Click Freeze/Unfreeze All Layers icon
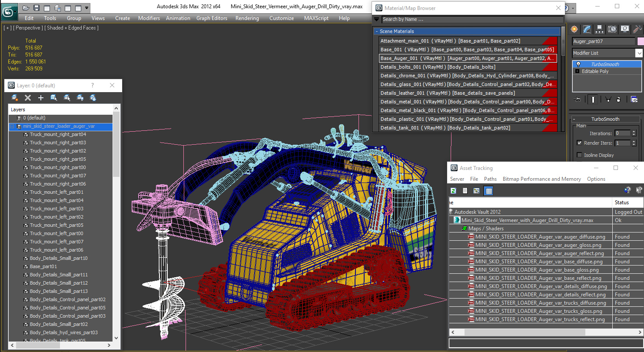This screenshot has height=352, width=644. (93, 98)
